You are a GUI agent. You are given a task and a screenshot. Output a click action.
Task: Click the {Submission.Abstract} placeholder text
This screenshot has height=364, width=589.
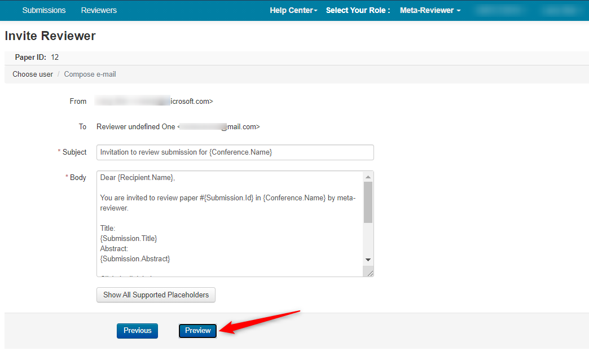(135, 258)
